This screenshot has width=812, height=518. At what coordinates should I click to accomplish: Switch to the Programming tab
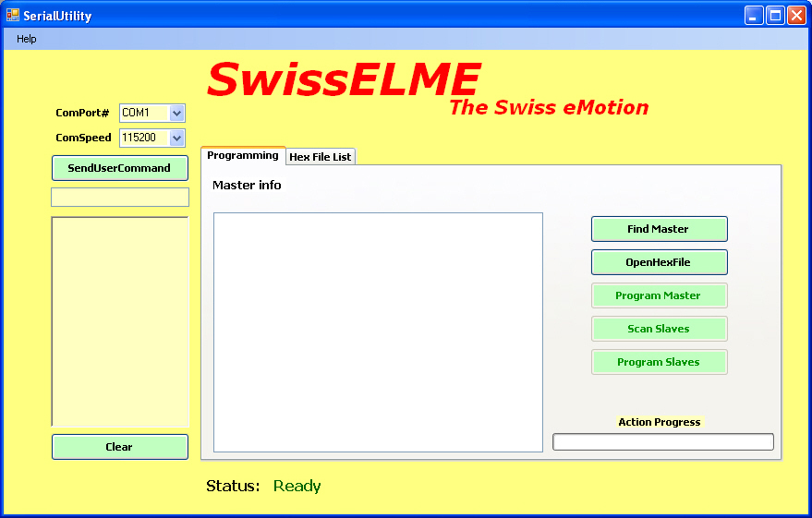[x=243, y=156]
